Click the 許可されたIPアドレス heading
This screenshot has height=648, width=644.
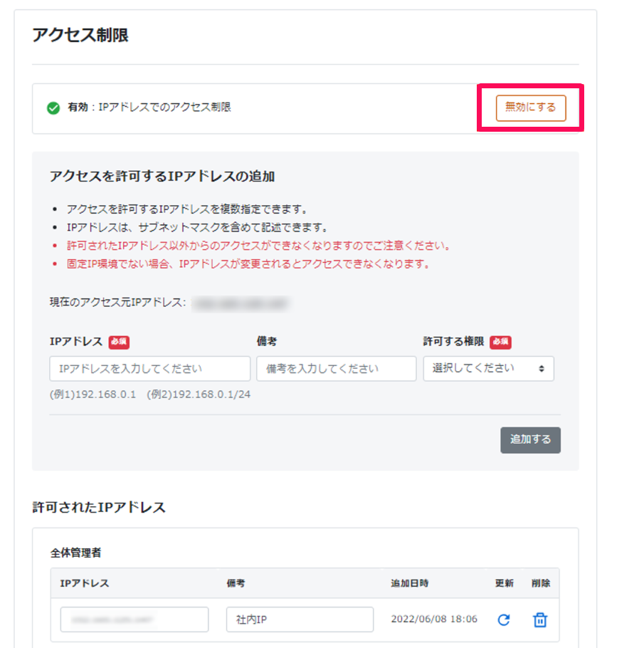pyautogui.click(x=99, y=507)
